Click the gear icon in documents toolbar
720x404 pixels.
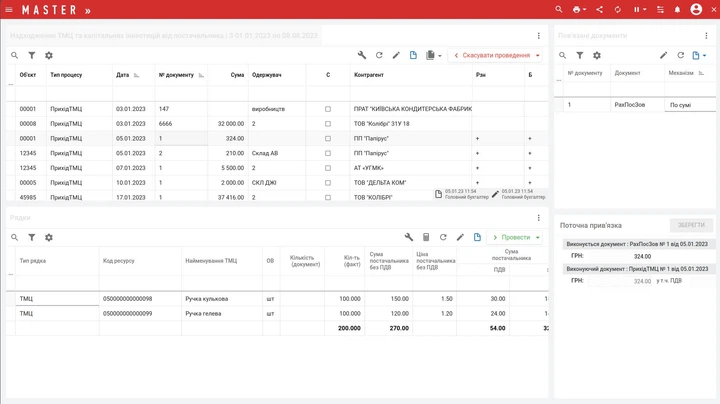pos(49,55)
